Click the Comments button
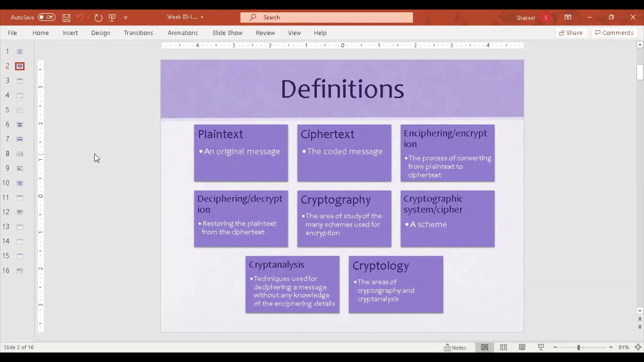 coord(614,33)
